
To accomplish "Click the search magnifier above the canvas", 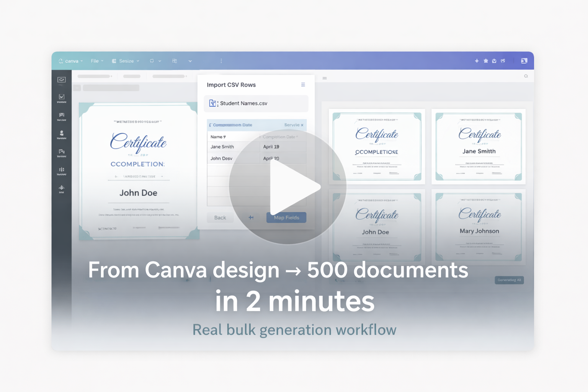I will pyautogui.click(x=526, y=76).
